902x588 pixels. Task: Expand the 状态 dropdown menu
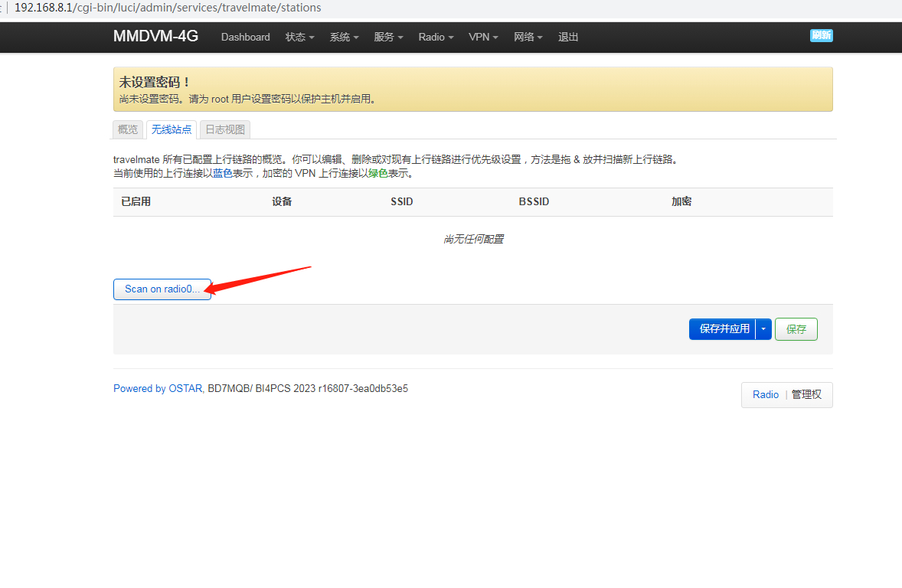[x=299, y=38]
